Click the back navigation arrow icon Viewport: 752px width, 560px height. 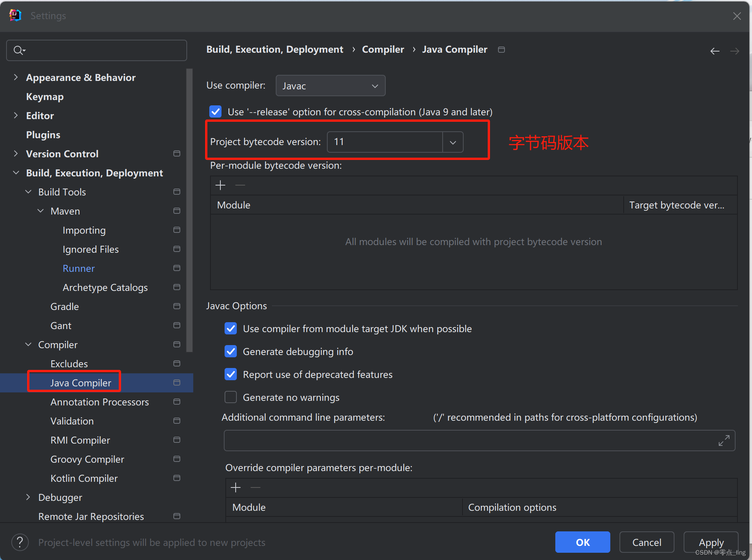(x=715, y=51)
